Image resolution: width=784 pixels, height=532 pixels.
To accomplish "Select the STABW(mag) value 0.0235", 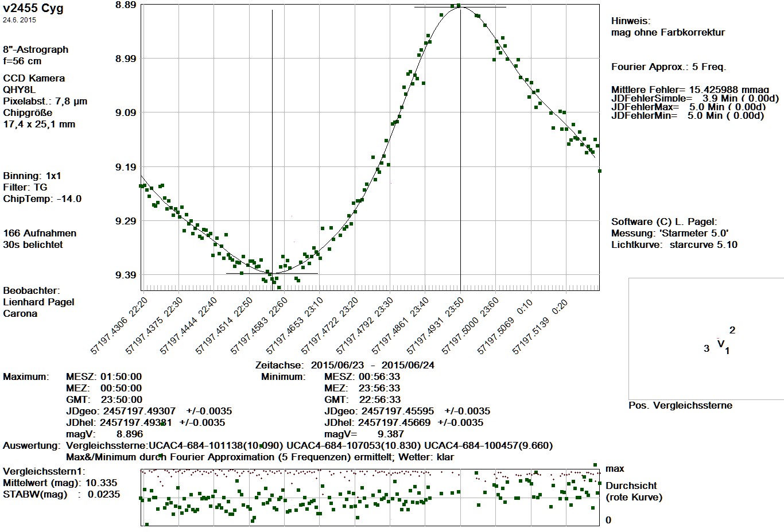I will click(104, 494).
